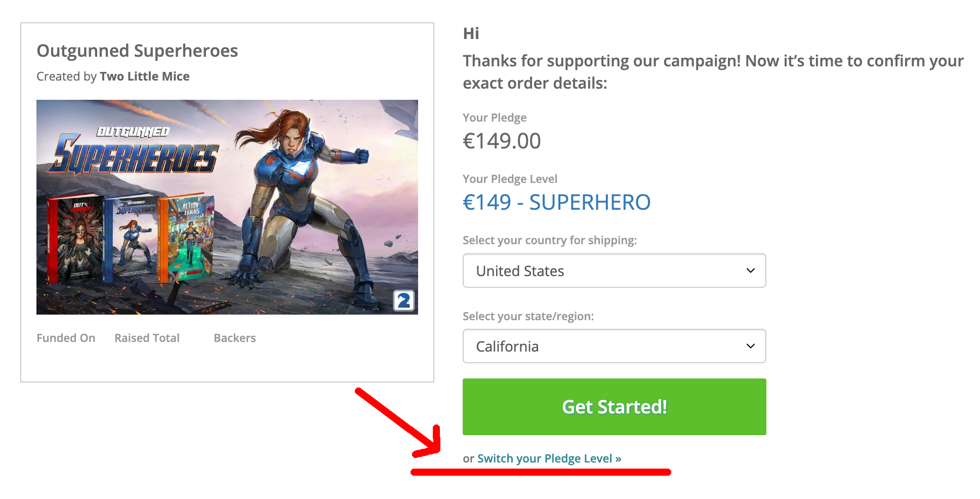Click the €149 - SUPERHERO pledge level

[556, 202]
